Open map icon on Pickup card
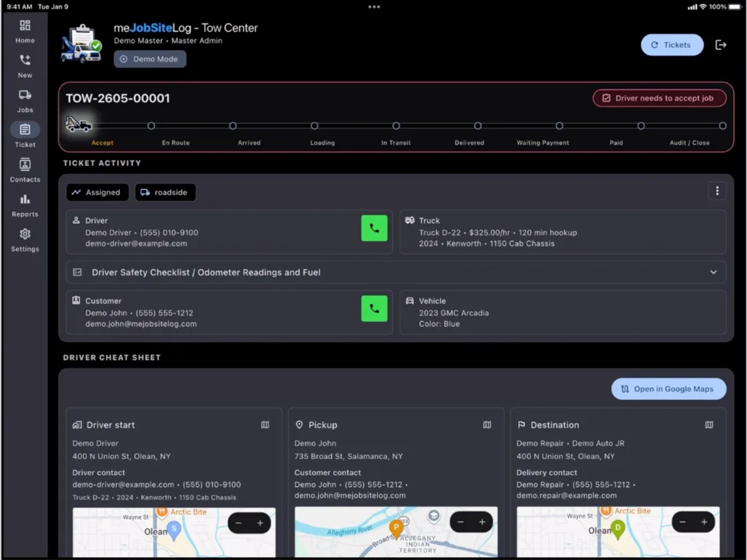 point(487,425)
